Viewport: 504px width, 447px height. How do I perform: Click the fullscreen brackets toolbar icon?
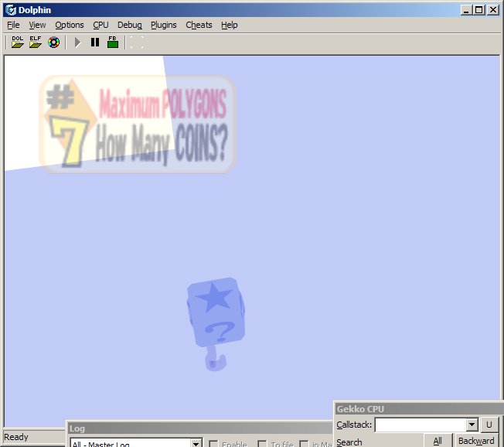tap(137, 42)
